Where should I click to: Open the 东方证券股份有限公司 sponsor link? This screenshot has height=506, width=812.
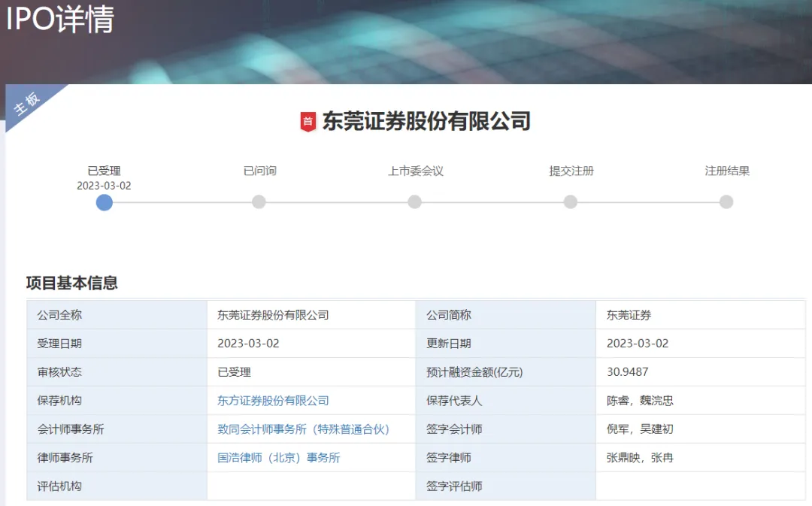(x=273, y=400)
